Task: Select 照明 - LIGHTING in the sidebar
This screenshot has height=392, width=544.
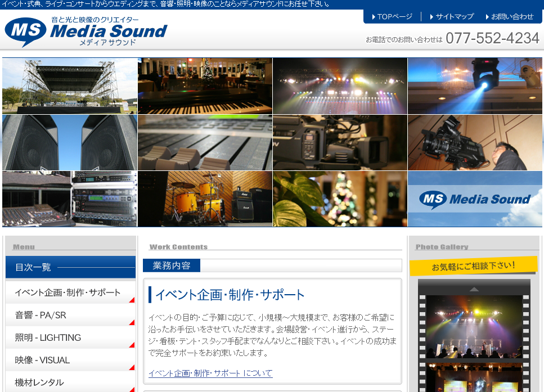Action: tap(48, 337)
